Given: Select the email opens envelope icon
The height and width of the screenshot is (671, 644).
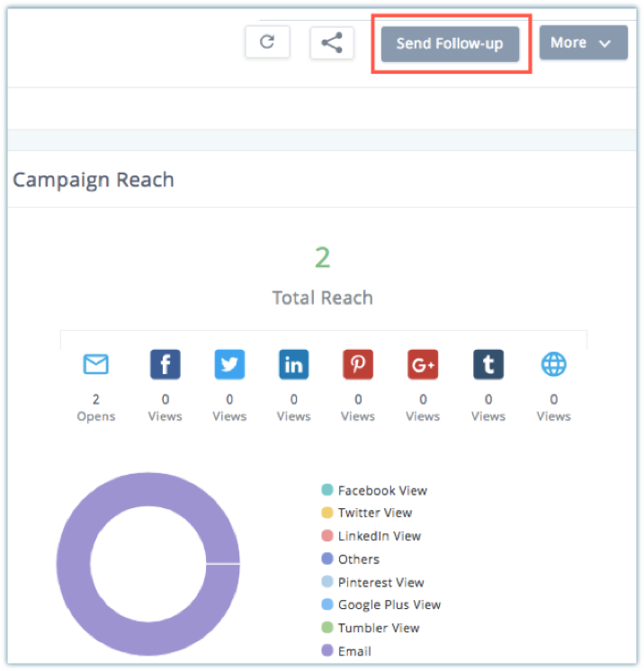Looking at the screenshot, I should pyautogui.click(x=95, y=364).
